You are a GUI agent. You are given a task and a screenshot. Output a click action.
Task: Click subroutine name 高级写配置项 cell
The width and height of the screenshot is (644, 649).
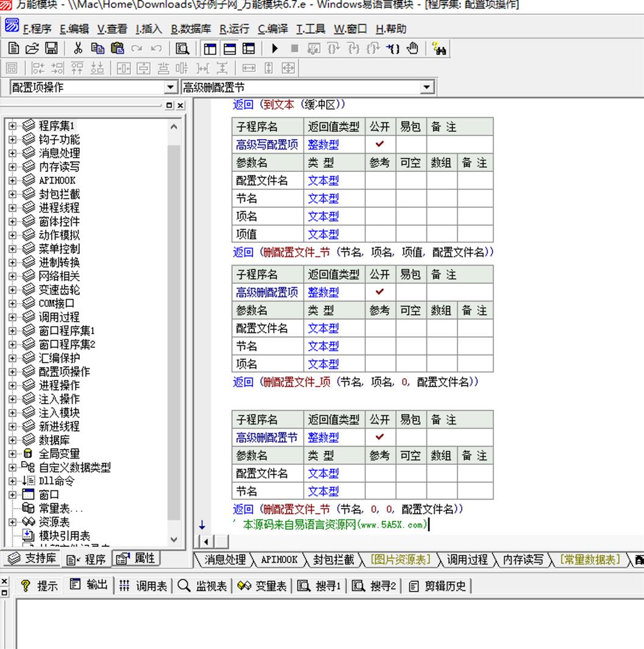(267, 145)
